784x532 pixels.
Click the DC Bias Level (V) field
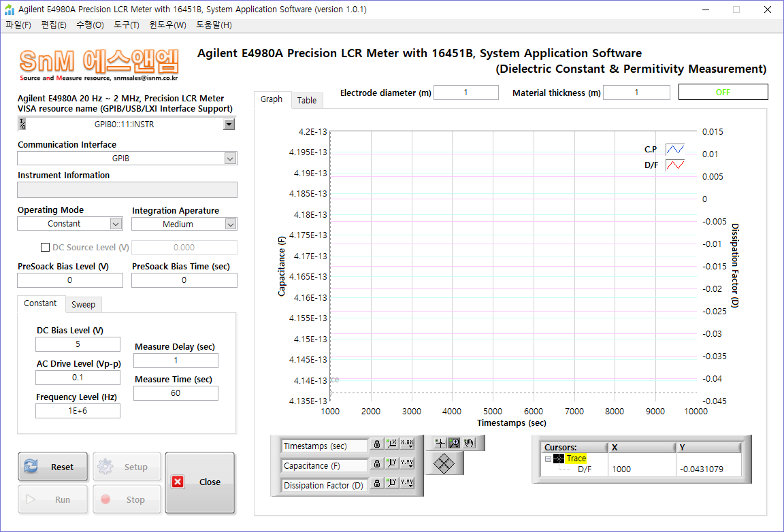[78, 344]
